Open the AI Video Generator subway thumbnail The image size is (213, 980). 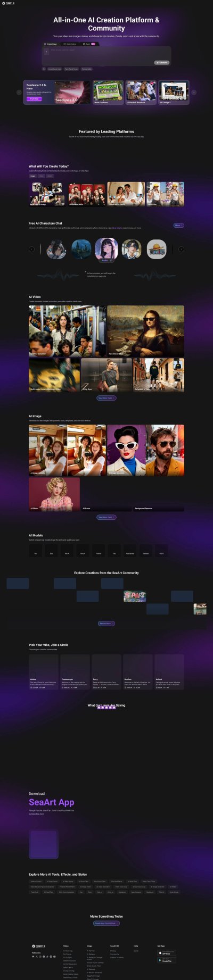pyautogui.click(x=67, y=331)
